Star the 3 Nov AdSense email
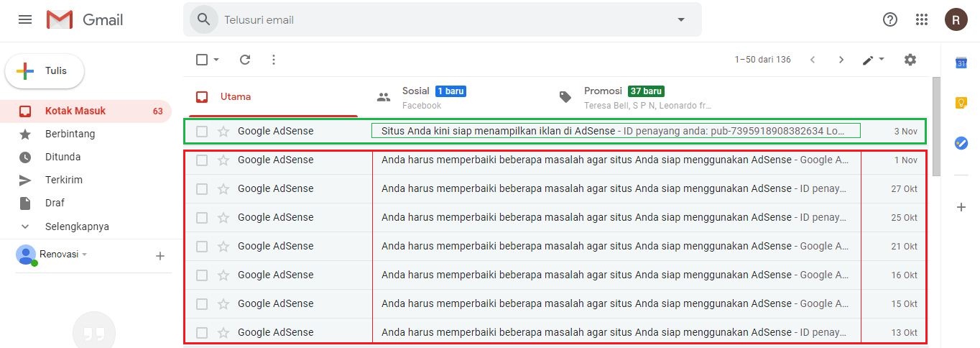 pos(223,131)
